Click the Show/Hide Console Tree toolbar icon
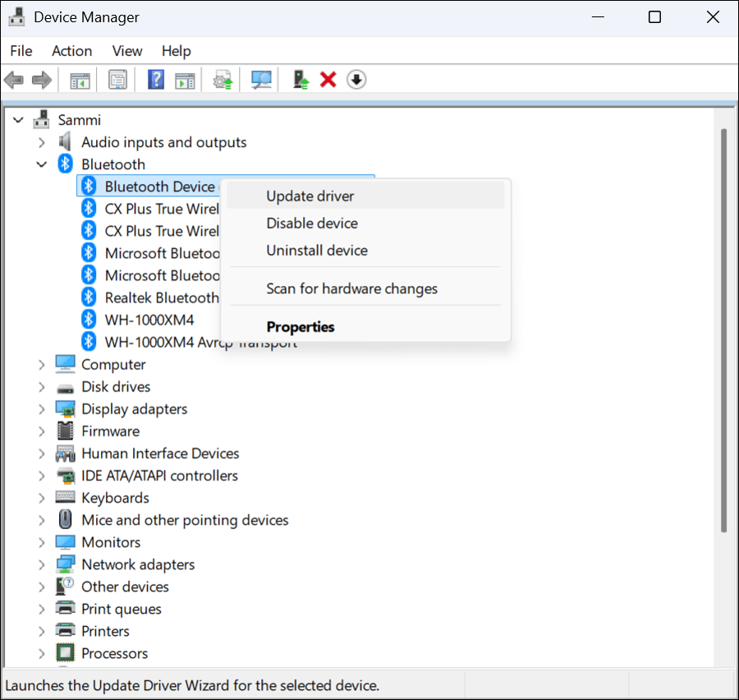The image size is (739, 700). (x=80, y=80)
